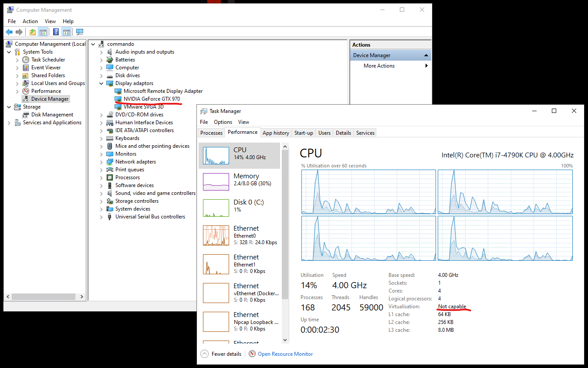The width and height of the screenshot is (588, 368).
Task: Collapse the Device Manager actions section arrow
Action: coord(426,55)
